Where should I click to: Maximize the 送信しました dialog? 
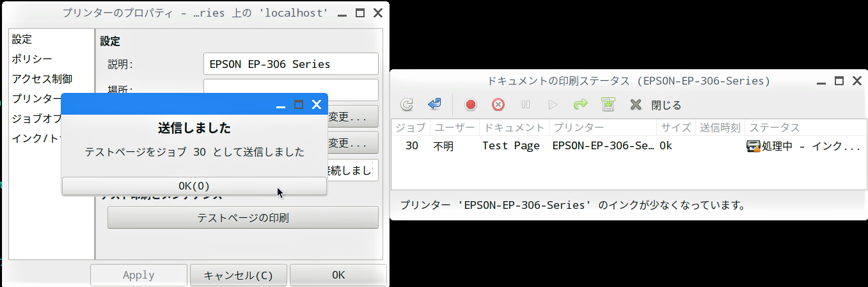298,104
